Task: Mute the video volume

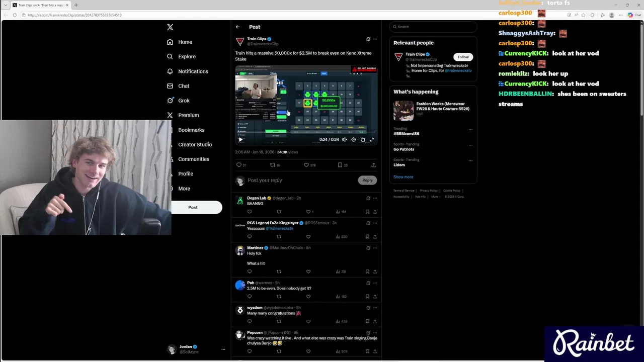Action: [345, 140]
